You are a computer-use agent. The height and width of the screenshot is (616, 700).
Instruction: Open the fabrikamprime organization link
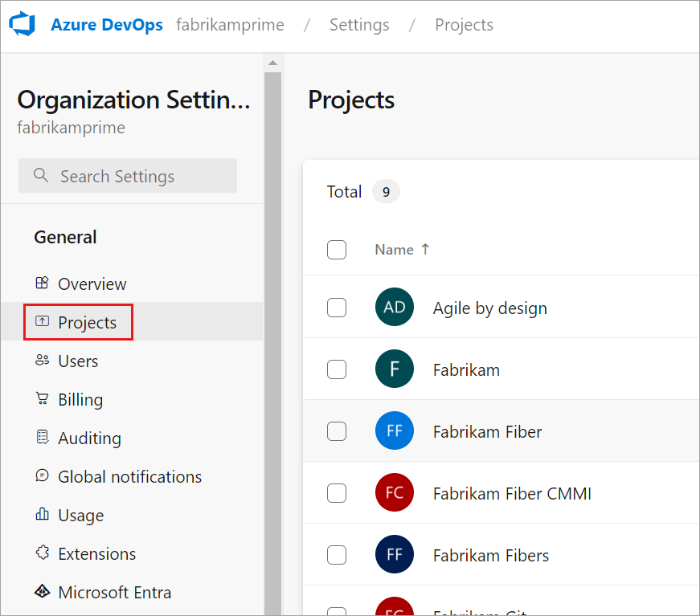point(230,25)
